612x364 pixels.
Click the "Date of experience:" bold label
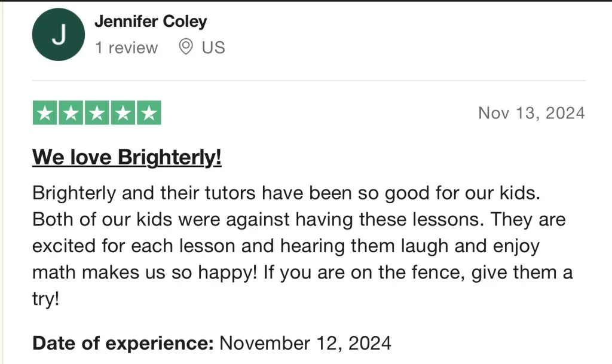123,343
